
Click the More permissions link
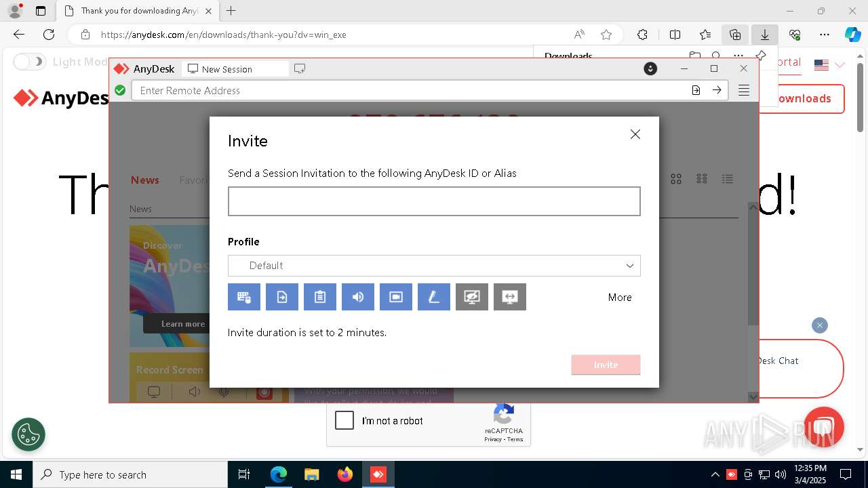pyautogui.click(x=620, y=297)
